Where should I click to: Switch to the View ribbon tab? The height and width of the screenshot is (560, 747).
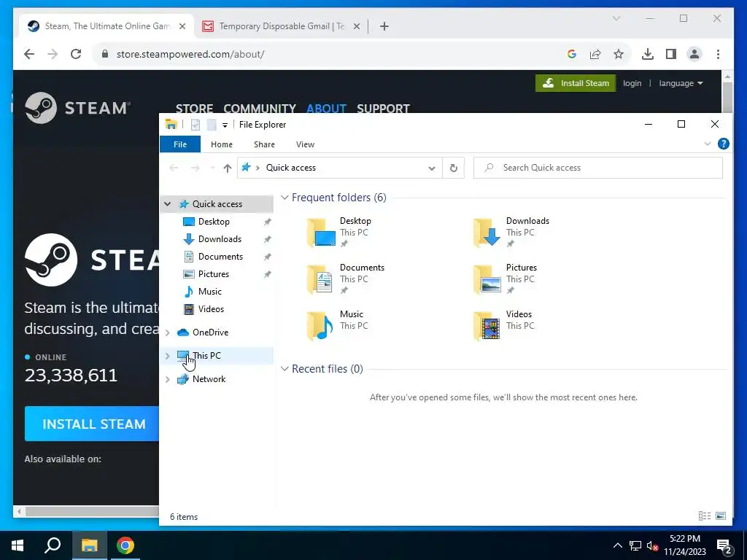pyautogui.click(x=305, y=144)
